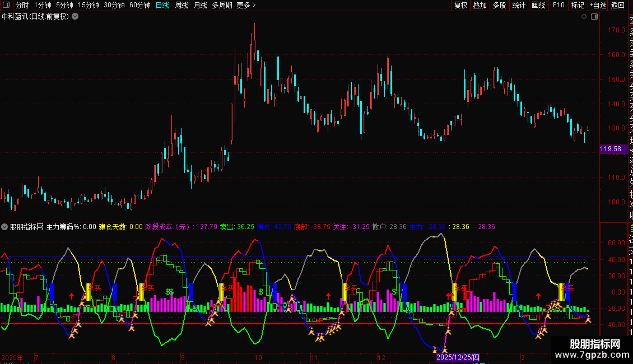Open the 多股 multi-stock view
Viewport: 633px width, 364px height.
point(499,5)
